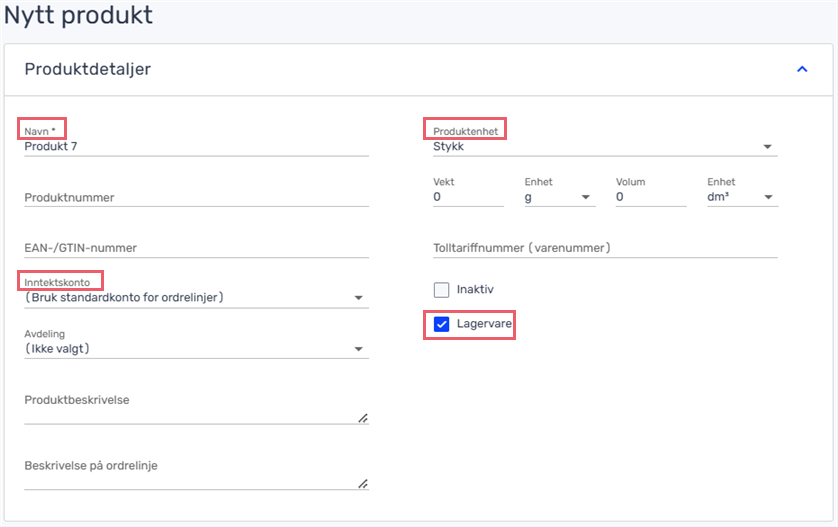Expand the Avdeling dropdown arrow

pos(359,349)
